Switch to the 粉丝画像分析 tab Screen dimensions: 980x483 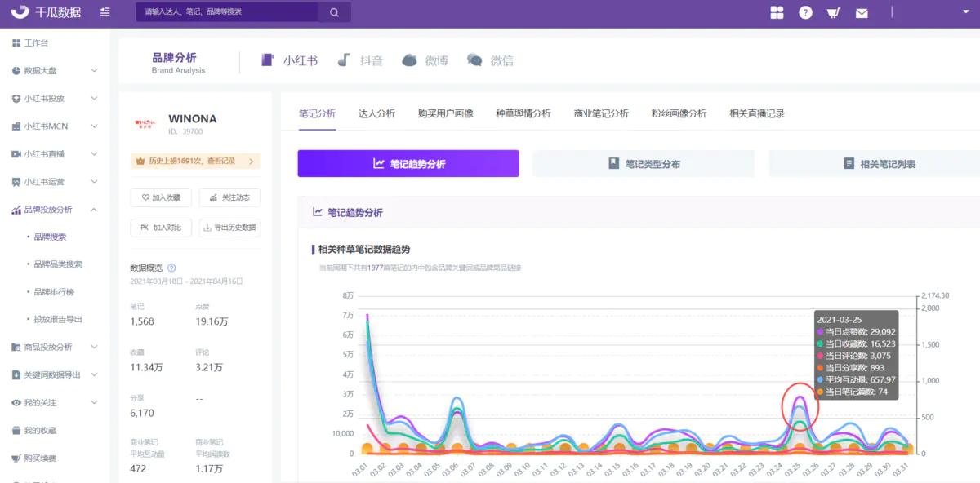pos(679,113)
